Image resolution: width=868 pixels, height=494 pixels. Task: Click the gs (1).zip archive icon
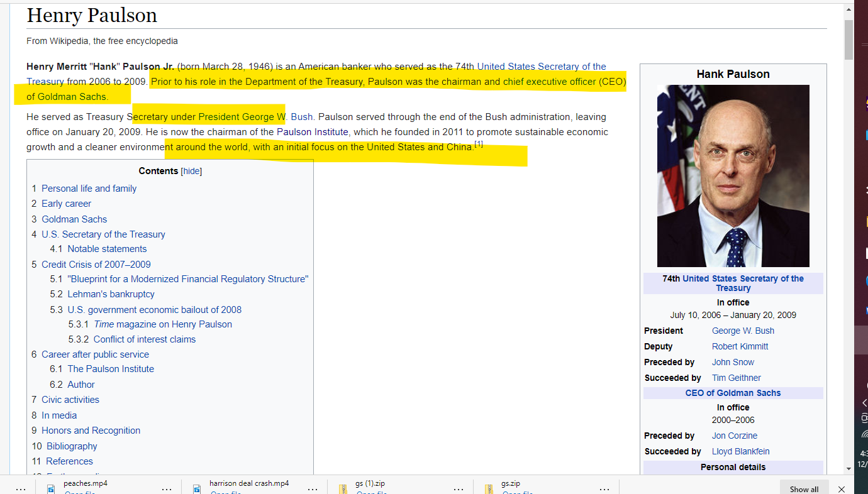pyautogui.click(x=343, y=488)
